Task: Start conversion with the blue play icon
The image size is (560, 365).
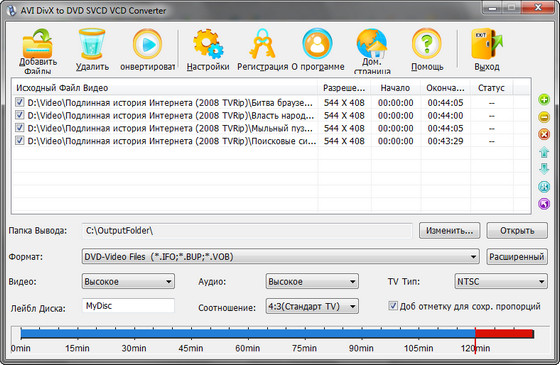Action: [147, 44]
